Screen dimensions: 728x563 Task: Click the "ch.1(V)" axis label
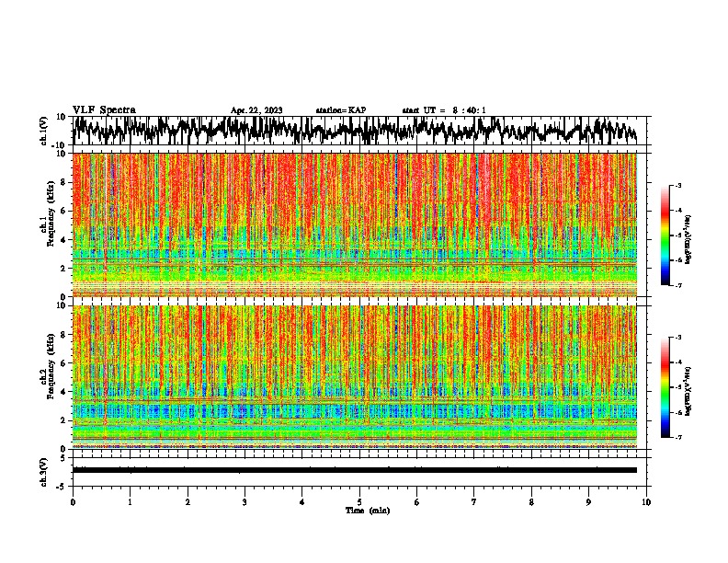43,131
